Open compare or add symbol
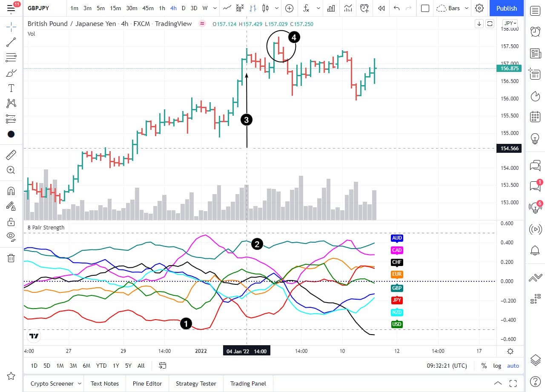The image size is (545, 392). 290,8
